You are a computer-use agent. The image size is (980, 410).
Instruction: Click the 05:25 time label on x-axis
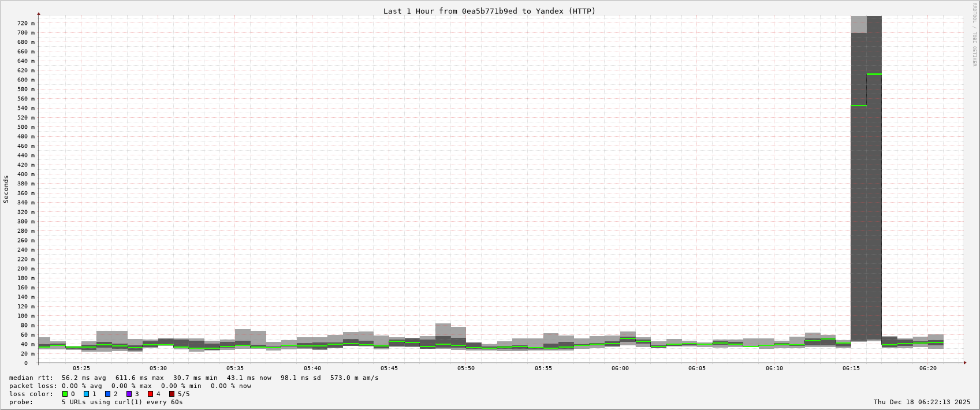pos(81,368)
